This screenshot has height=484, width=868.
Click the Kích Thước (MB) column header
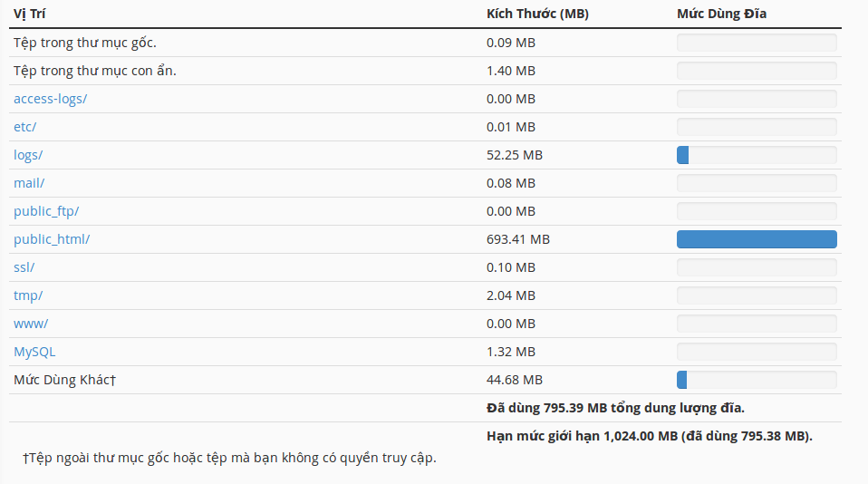pos(537,14)
